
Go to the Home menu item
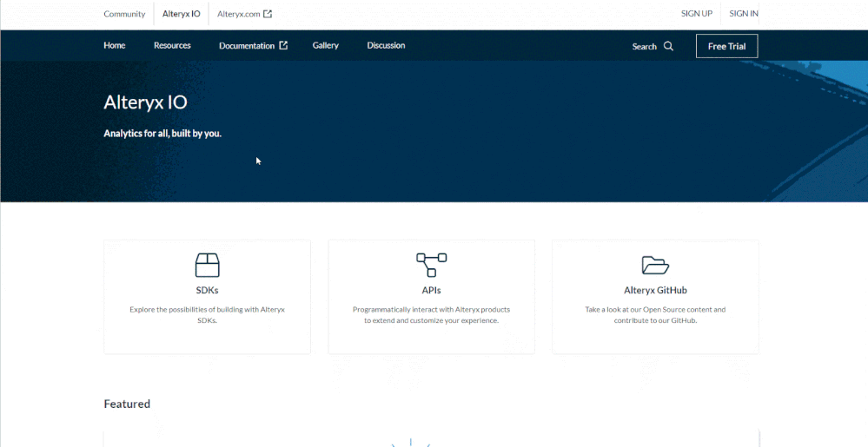(x=115, y=45)
